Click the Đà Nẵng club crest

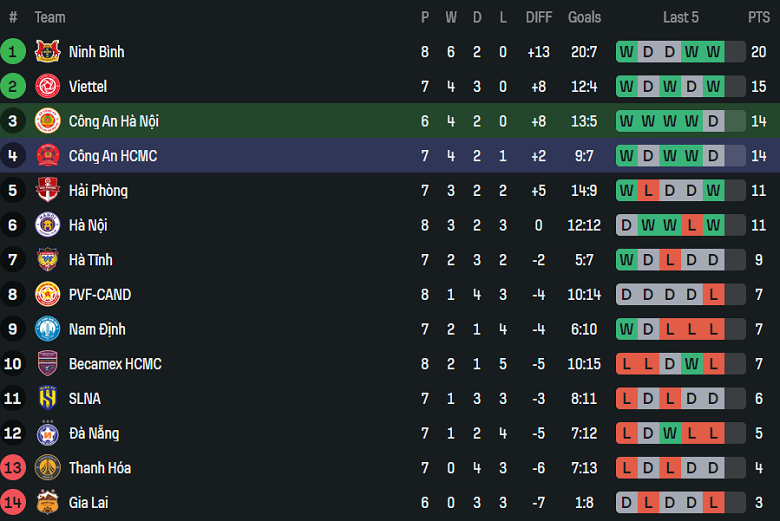click(x=48, y=433)
